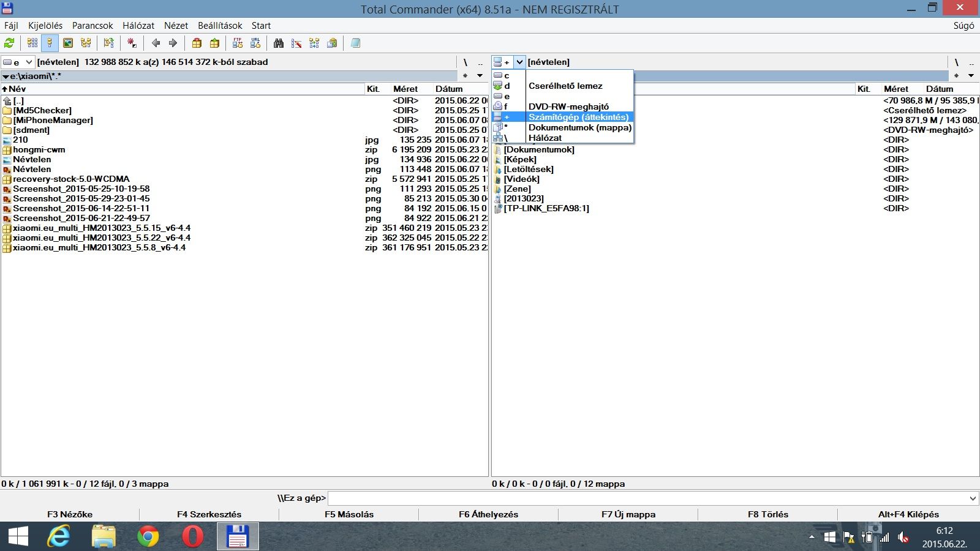Select the [MiPhoneManager] folder
The height and width of the screenshot is (551, 980).
[x=53, y=120]
